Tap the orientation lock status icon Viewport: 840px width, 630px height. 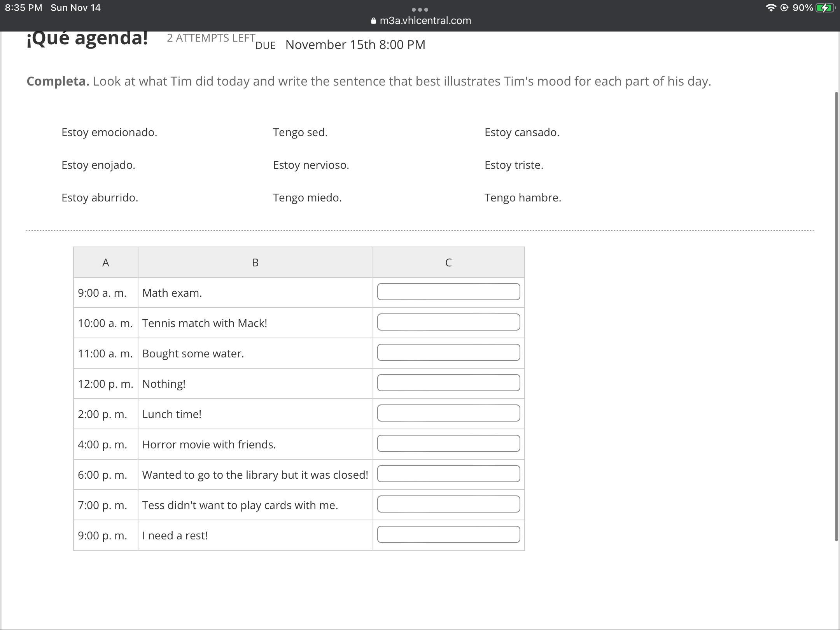coord(784,8)
